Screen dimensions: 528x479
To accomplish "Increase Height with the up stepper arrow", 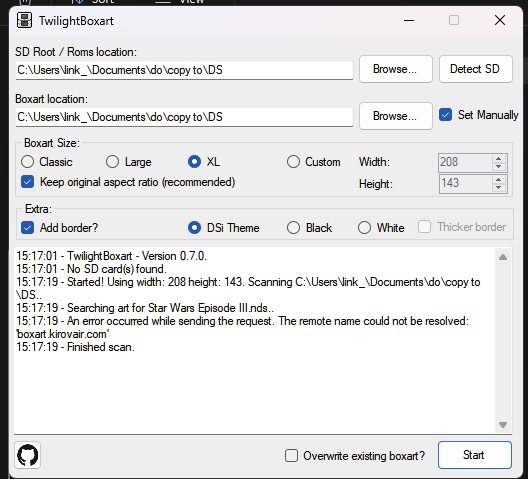I will tap(499, 180).
